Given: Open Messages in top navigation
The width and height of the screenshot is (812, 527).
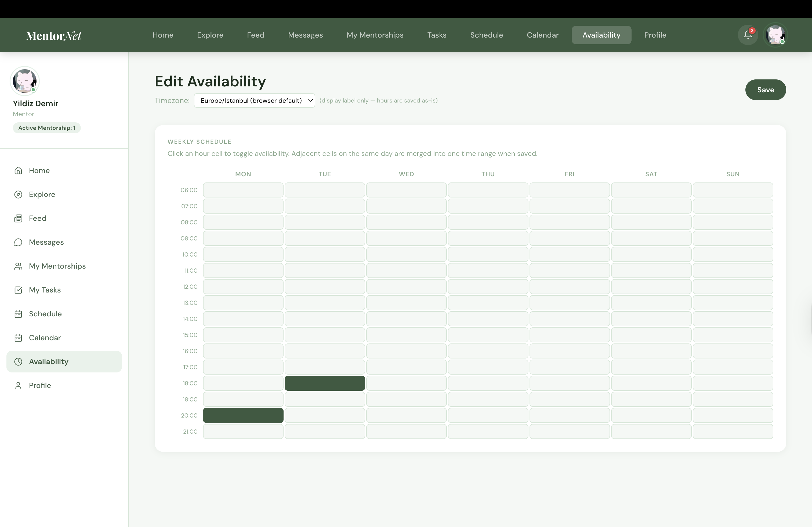Looking at the screenshot, I should pyautogui.click(x=305, y=35).
